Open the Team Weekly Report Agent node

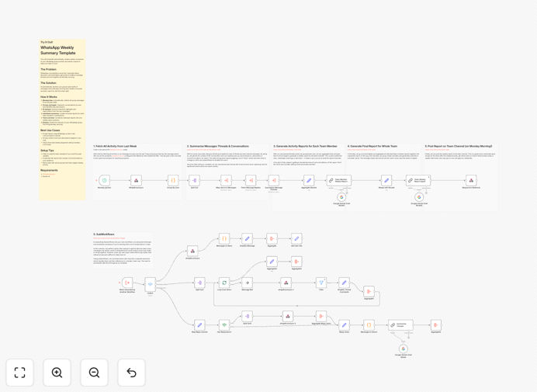[x=418, y=180]
